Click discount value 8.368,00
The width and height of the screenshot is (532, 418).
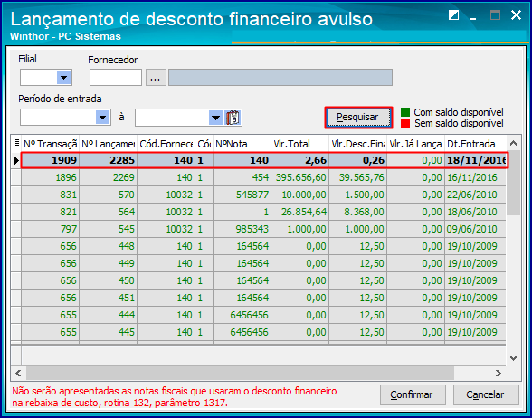point(358,212)
